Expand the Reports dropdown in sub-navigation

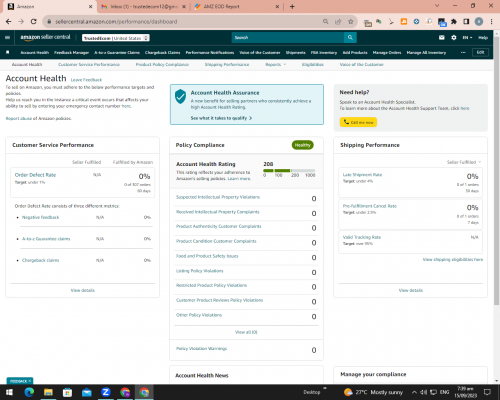(276, 64)
